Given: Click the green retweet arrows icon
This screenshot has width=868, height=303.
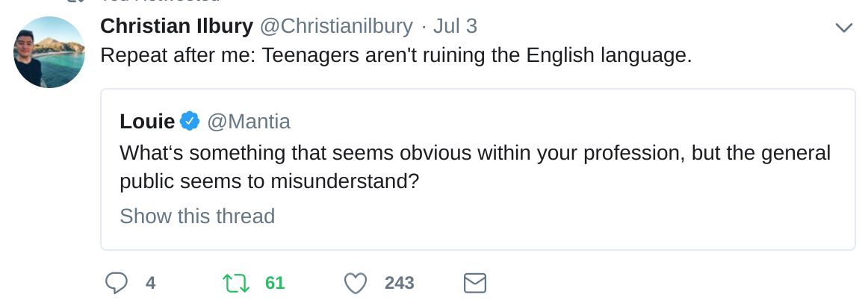Looking at the screenshot, I should tap(235, 283).
